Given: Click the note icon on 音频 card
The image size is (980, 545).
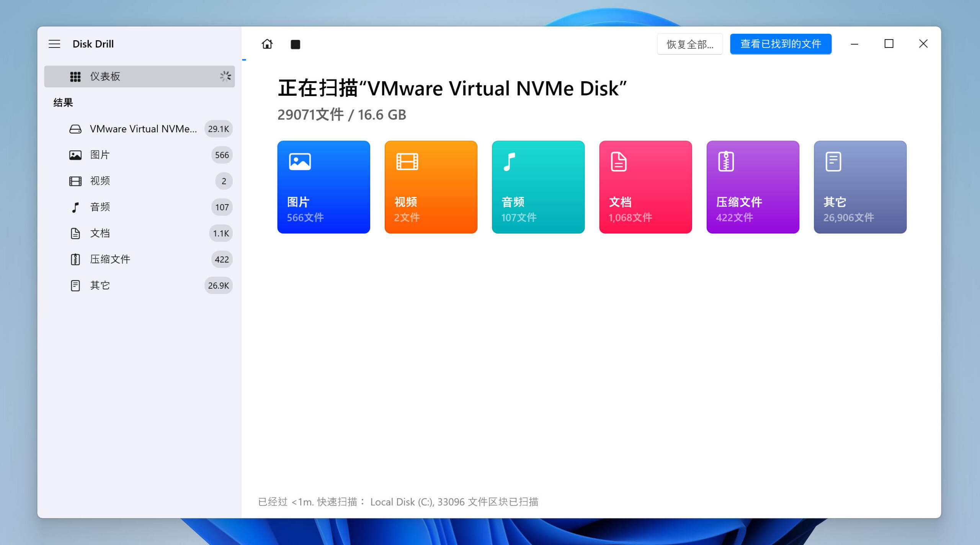Looking at the screenshot, I should [509, 162].
